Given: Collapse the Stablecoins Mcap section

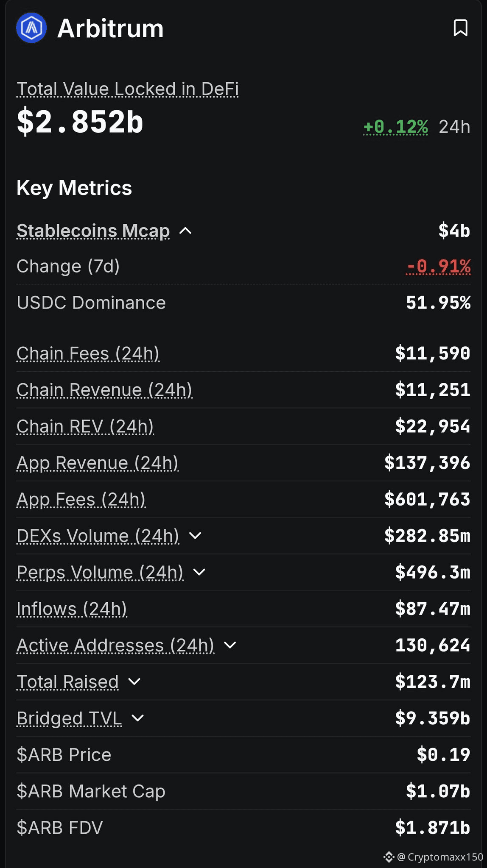Looking at the screenshot, I should point(185,231).
